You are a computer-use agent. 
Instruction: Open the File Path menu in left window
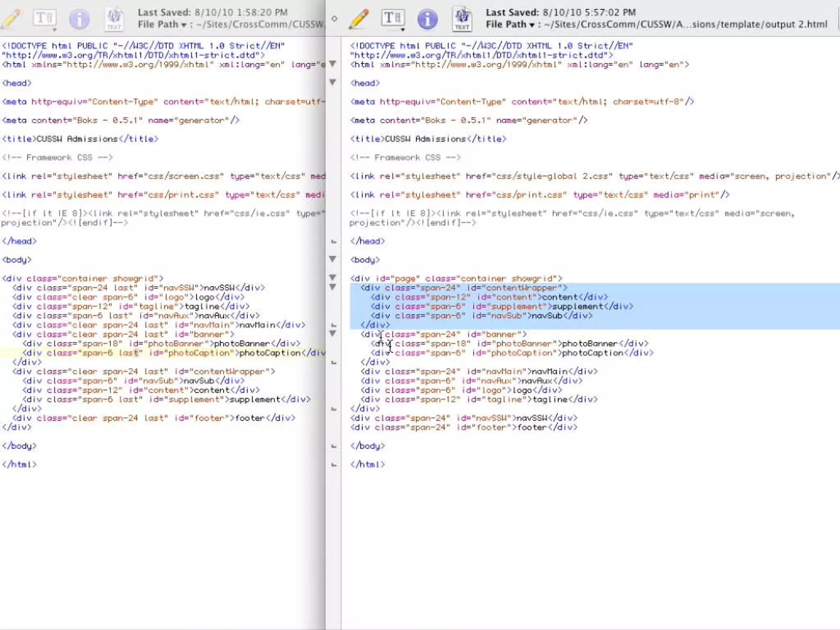click(162, 25)
